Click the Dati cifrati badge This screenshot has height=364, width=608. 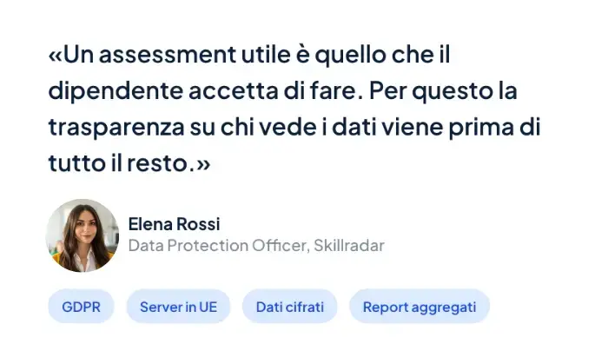pos(289,307)
